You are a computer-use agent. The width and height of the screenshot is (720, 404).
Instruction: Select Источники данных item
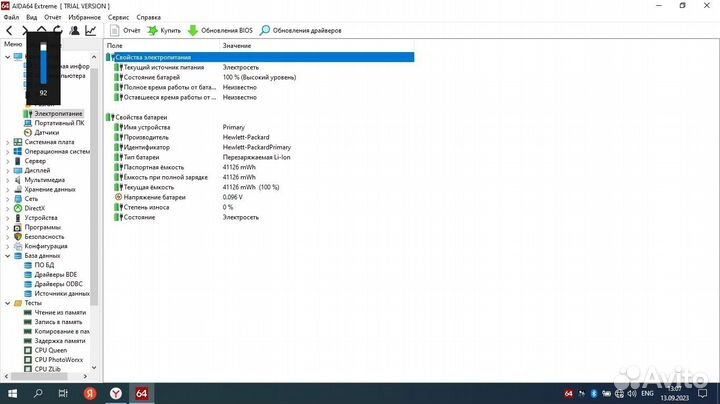tap(62, 293)
